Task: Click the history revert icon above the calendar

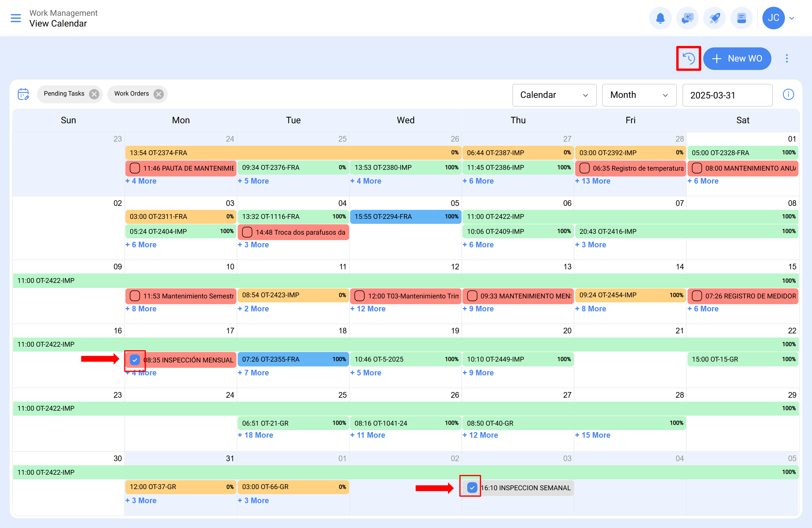Action: [x=689, y=58]
